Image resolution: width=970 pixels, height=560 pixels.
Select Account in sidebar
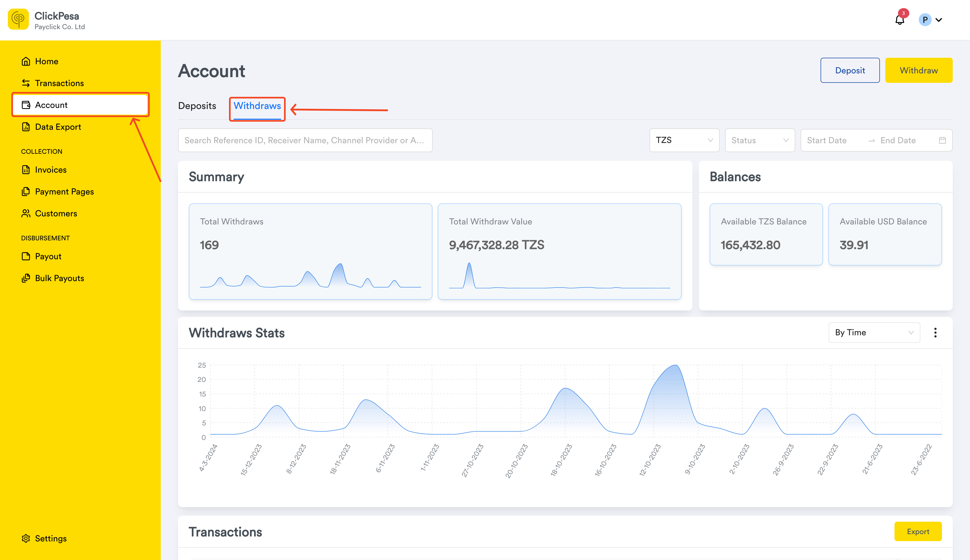coord(80,105)
